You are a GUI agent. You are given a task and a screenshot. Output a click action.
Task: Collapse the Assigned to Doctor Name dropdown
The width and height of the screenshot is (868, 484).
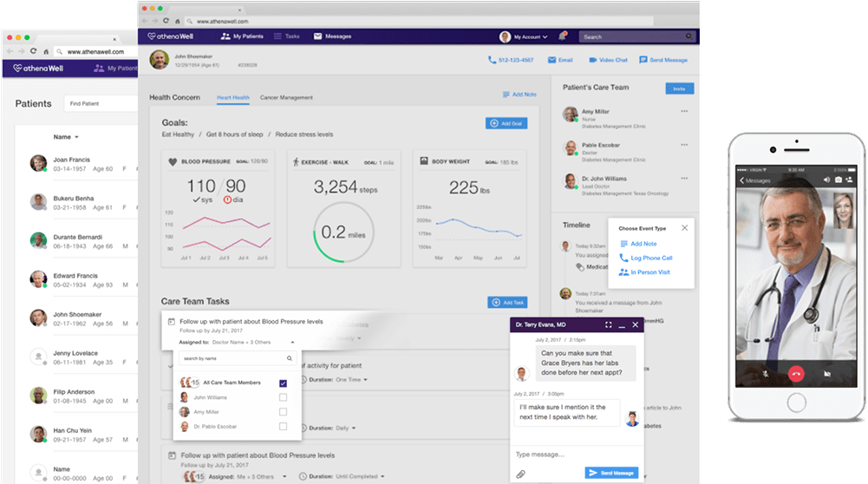pos(292,343)
